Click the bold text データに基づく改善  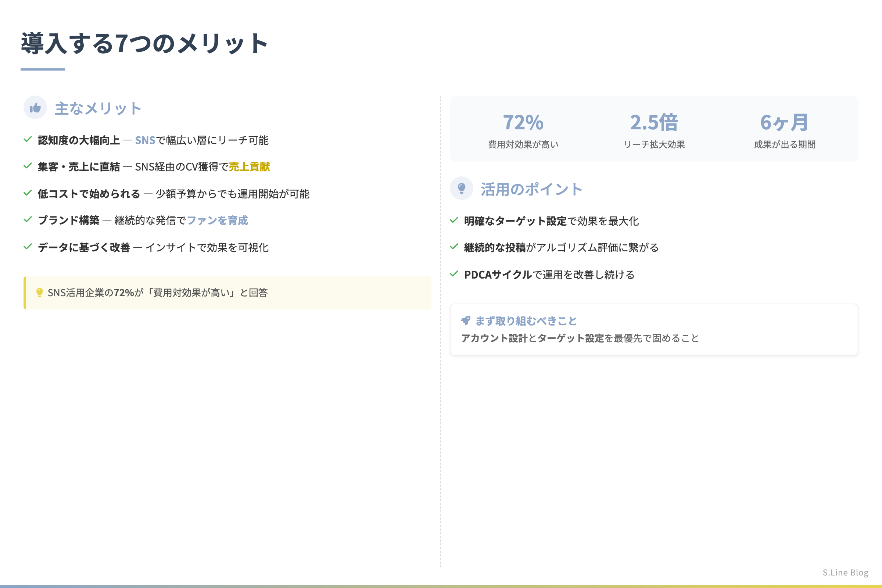(84, 247)
